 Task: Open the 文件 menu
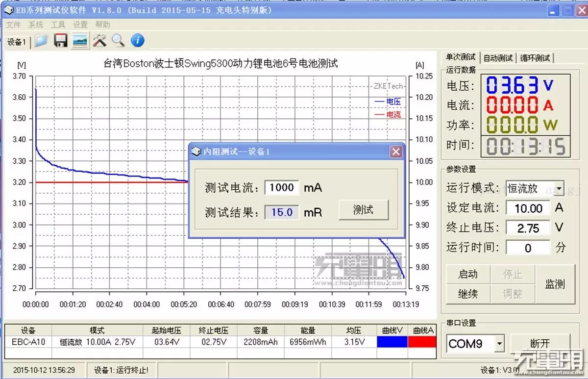(13, 25)
